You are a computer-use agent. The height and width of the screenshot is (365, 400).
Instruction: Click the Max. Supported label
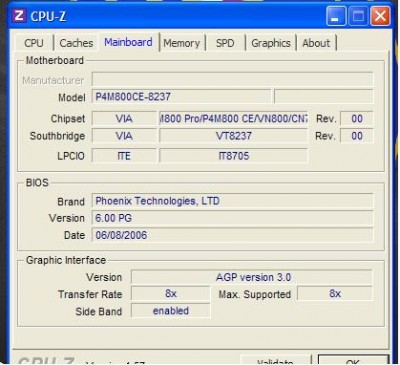tap(255, 294)
